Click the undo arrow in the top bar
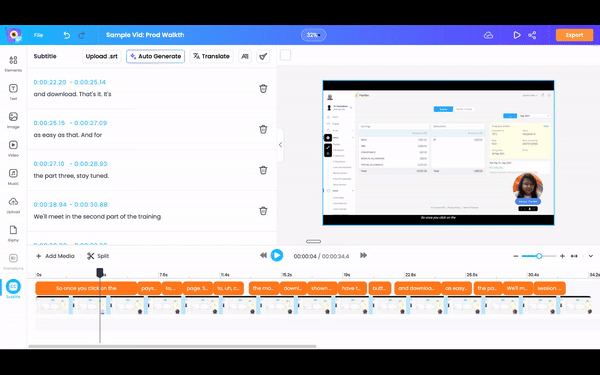 pos(67,35)
